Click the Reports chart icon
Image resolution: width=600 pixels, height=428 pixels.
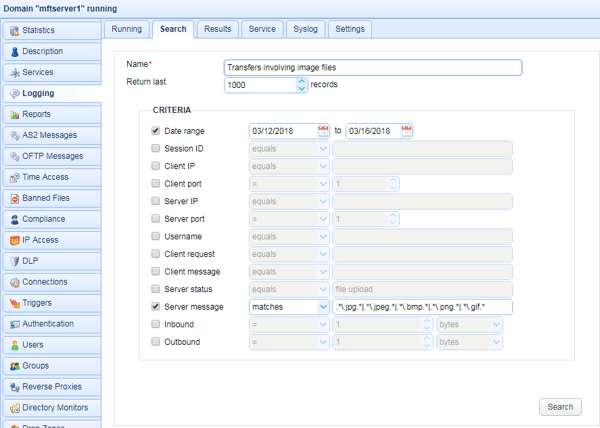tap(15, 115)
